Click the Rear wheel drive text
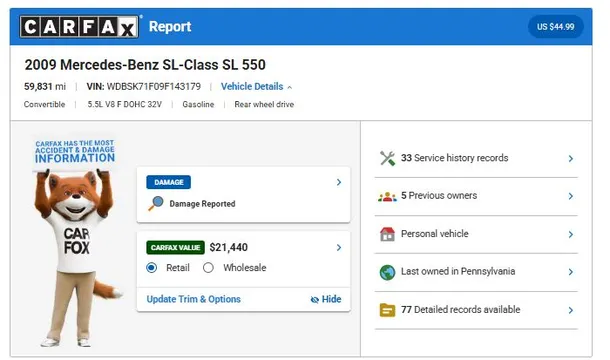Image resolution: width=610 pixels, height=360 pixels. (264, 104)
